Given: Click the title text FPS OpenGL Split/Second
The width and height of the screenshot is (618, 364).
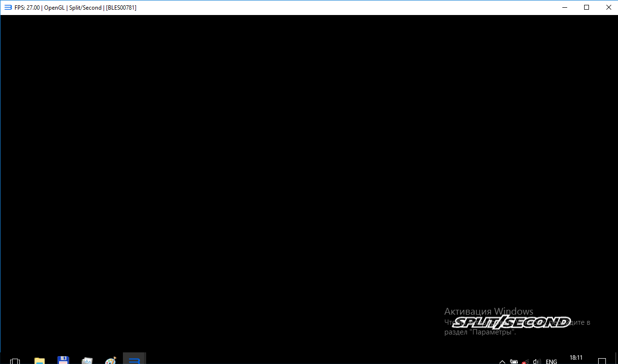Looking at the screenshot, I should (x=75, y=8).
